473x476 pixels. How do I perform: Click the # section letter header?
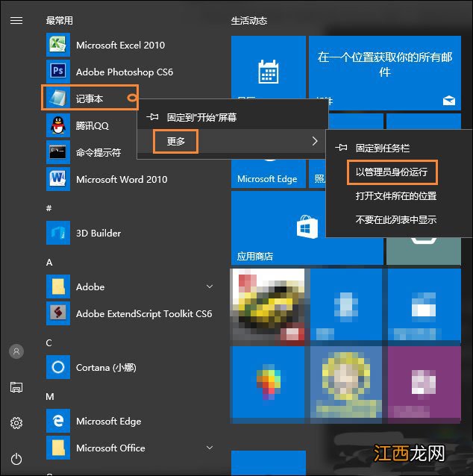(x=49, y=208)
